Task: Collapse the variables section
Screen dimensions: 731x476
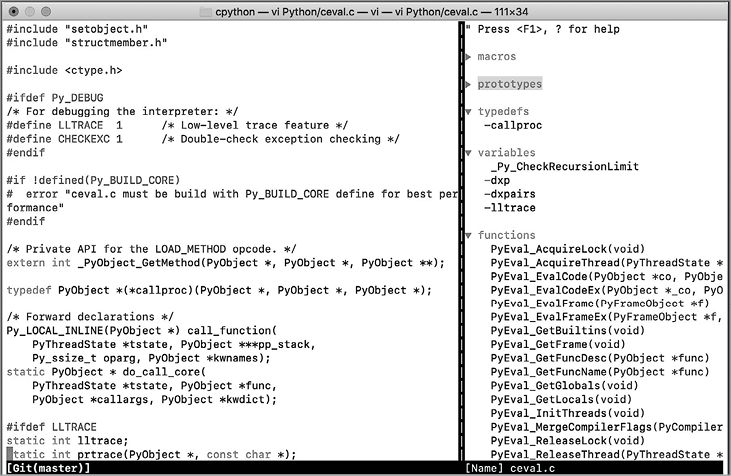Action: pyautogui.click(x=469, y=153)
